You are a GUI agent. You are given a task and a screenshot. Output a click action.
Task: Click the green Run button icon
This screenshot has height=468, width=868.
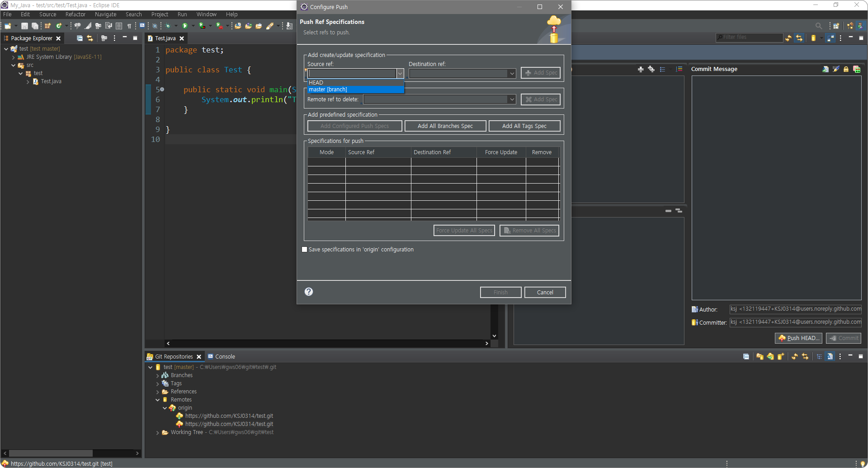(x=184, y=26)
